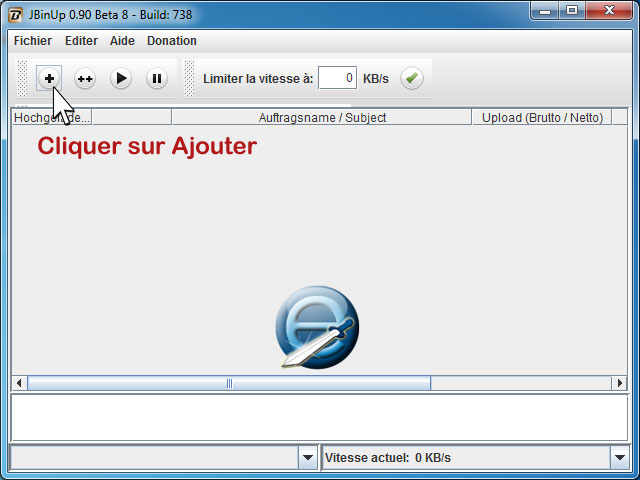Expand the bottom-left status dropdown
Screen dimensions: 640x480
(x=308, y=458)
